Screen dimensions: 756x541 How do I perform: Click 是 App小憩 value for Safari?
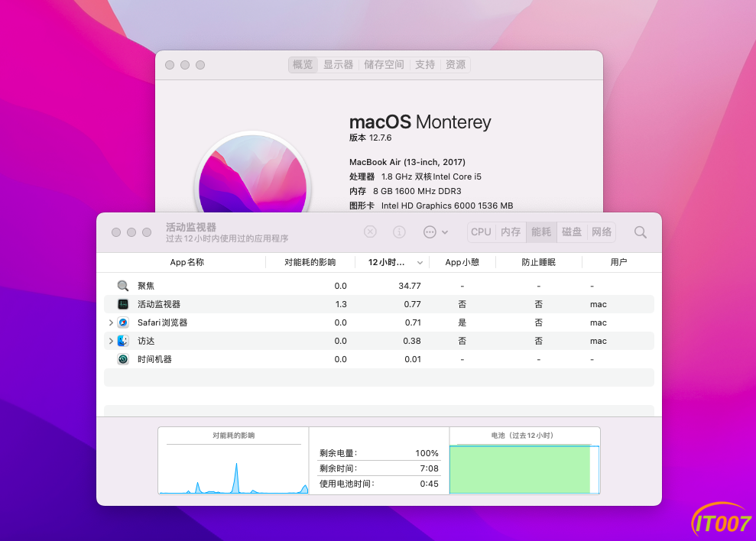462,322
